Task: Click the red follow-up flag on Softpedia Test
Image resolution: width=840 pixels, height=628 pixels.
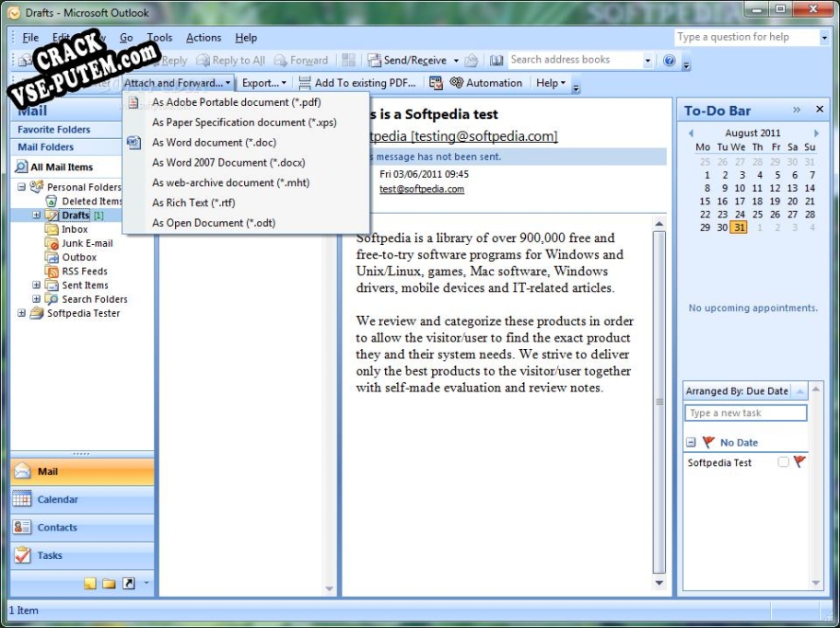Action: point(799,462)
